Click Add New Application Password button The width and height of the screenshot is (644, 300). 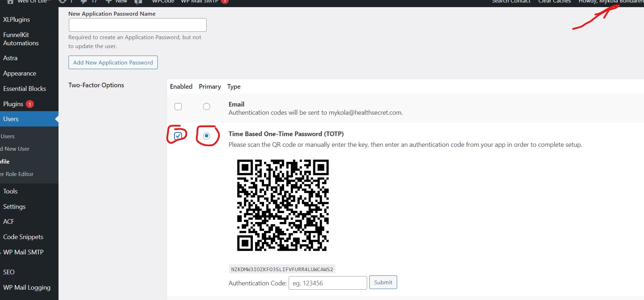(x=113, y=62)
